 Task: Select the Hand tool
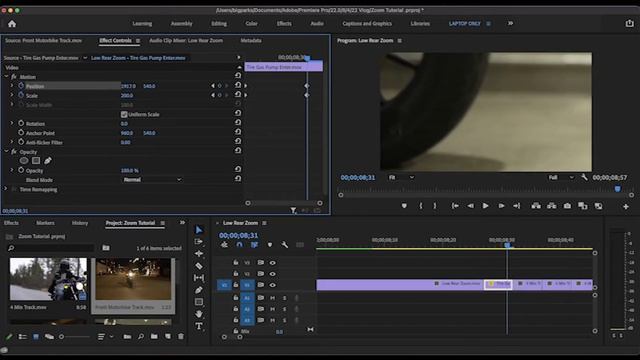[199, 314]
